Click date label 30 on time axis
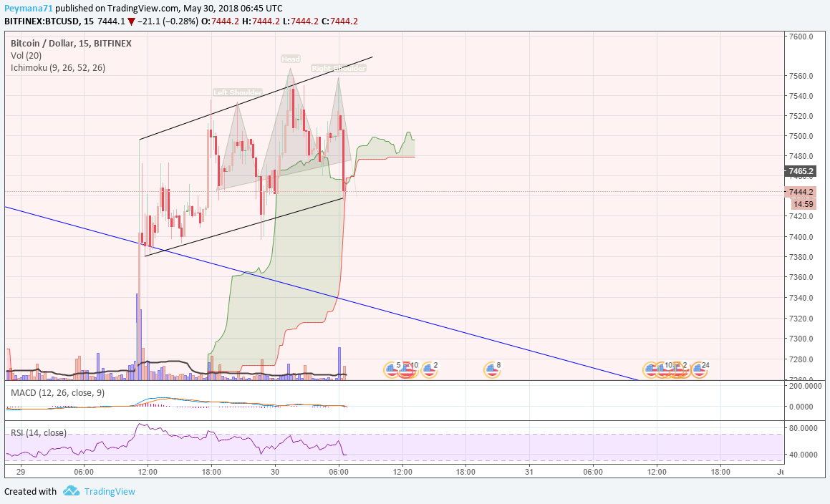The image size is (830, 504). pos(275,472)
